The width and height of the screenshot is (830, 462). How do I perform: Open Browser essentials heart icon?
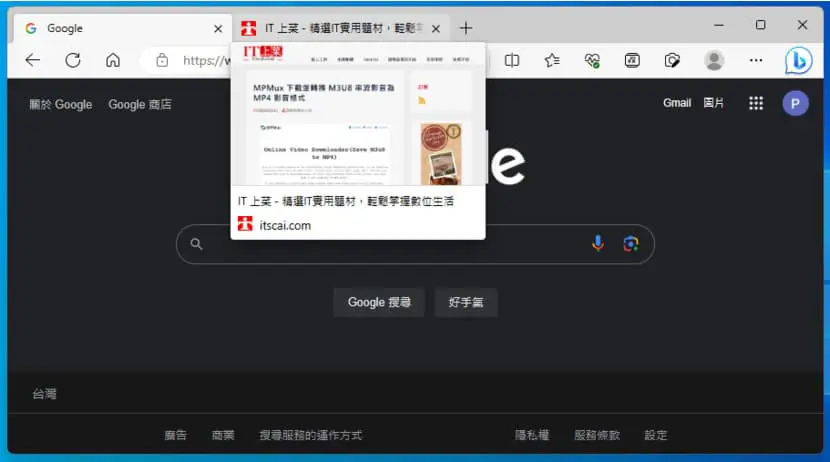pos(592,60)
